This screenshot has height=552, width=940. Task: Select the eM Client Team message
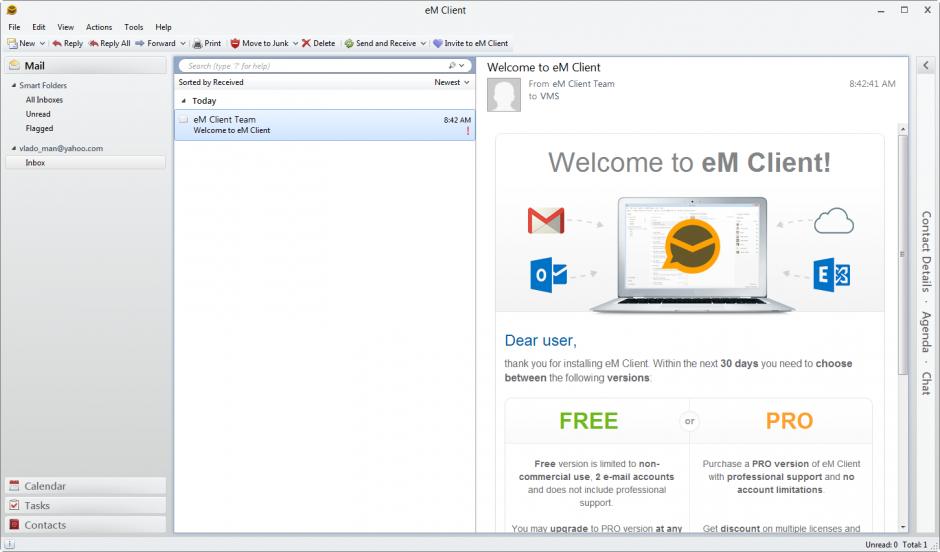pyautogui.click(x=325, y=125)
